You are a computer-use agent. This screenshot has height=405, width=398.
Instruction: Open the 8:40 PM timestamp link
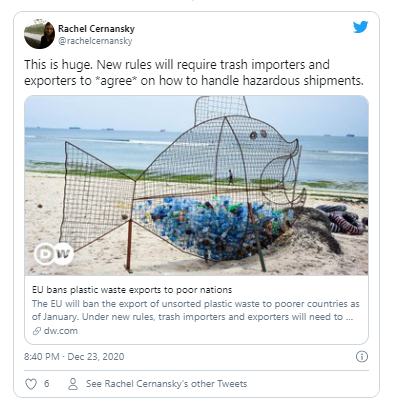tap(42, 357)
